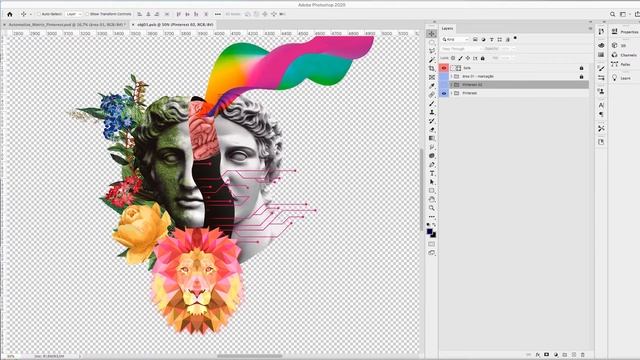Screen dimensions: 640x360
Task: Expand the area 01 group arrow
Action: tap(451, 76)
